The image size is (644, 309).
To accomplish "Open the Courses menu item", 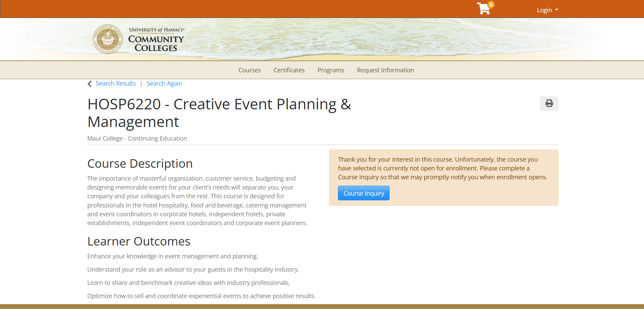I will tap(249, 70).
